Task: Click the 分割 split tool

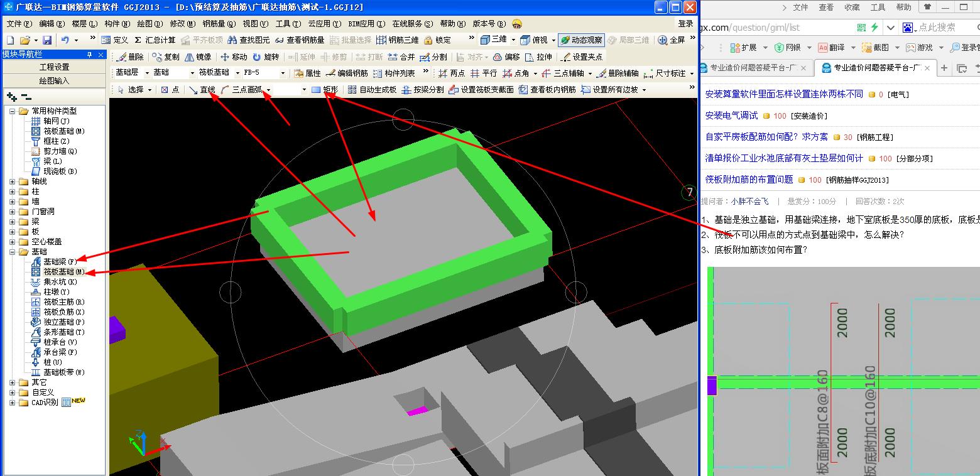Action: [x=434, y=57]
